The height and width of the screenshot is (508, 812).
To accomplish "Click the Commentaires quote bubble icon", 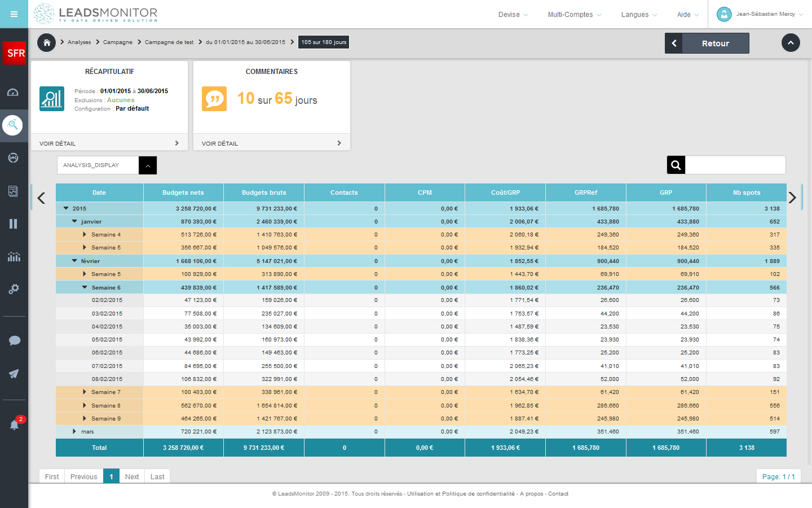I will pyautogui.click(x=214, y=99).
